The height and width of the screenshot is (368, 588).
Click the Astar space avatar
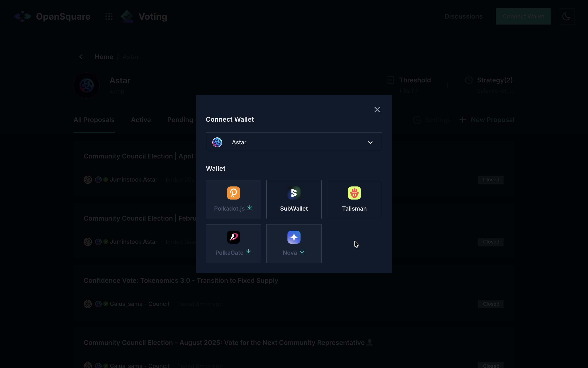pyautogui.click(x=87, y=85)
